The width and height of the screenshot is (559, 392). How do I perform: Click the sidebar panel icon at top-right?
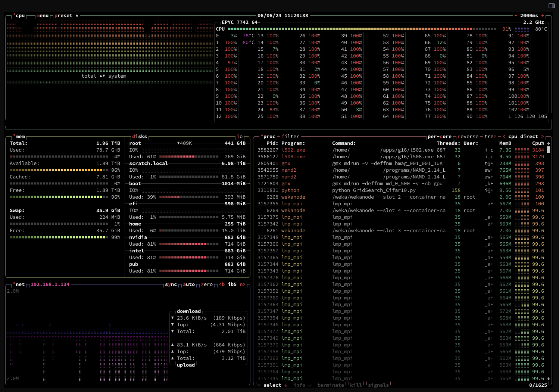(x=552, y=6)
